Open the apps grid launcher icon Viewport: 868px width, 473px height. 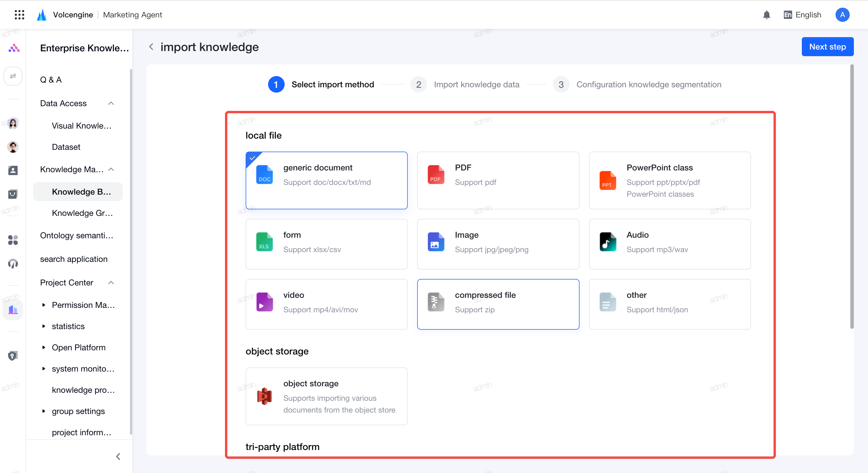tap(19, 14)
